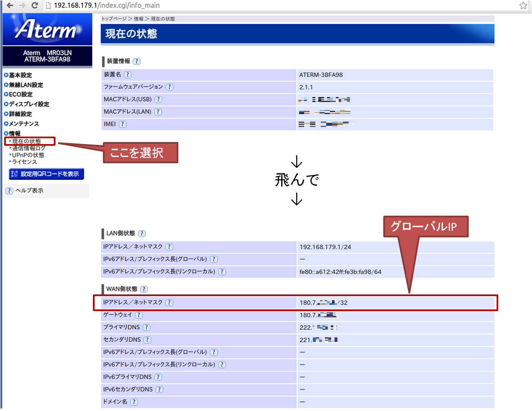
Task: Open help for WAN IPアドレス/ネットマスク
Action: point(169,303)
